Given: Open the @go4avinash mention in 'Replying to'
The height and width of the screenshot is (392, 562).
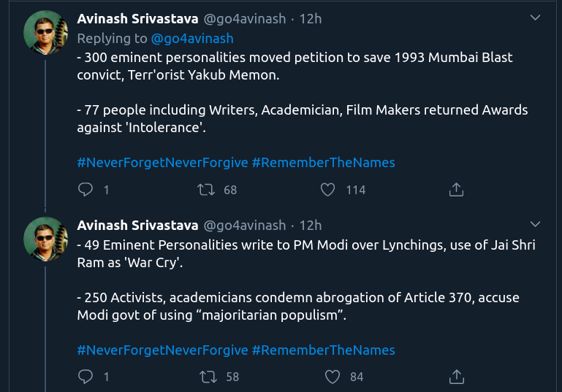Looking at the screenshot, I should click(192, 38).
